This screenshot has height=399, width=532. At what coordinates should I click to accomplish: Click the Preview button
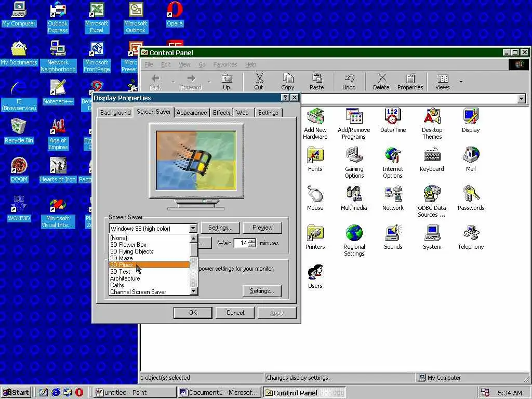[262, 228]
